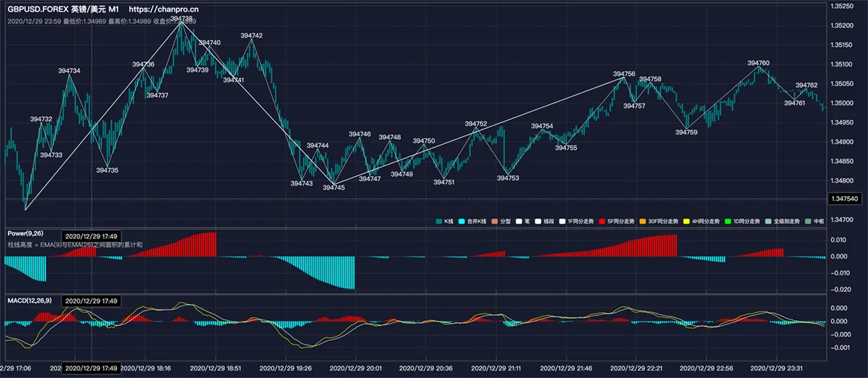Click the 柱线高度 EMA description text

[75, 245]
